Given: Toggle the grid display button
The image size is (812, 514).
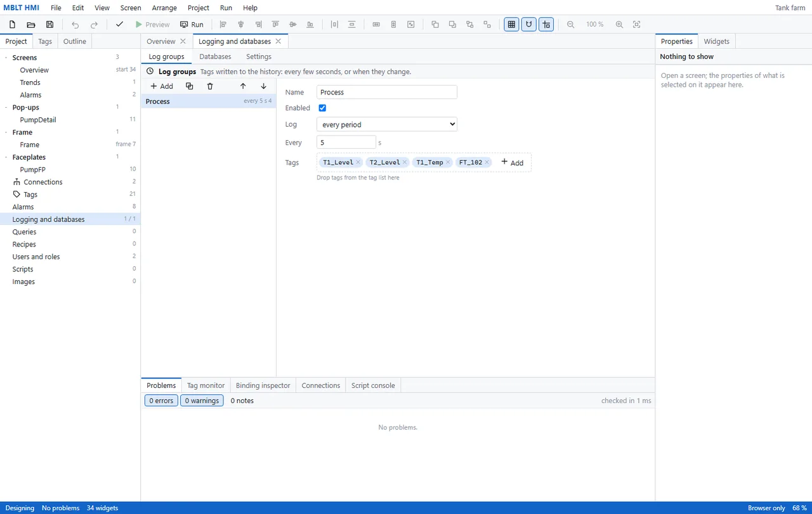Looking at the screenshot, I should (x=511, y=25).
